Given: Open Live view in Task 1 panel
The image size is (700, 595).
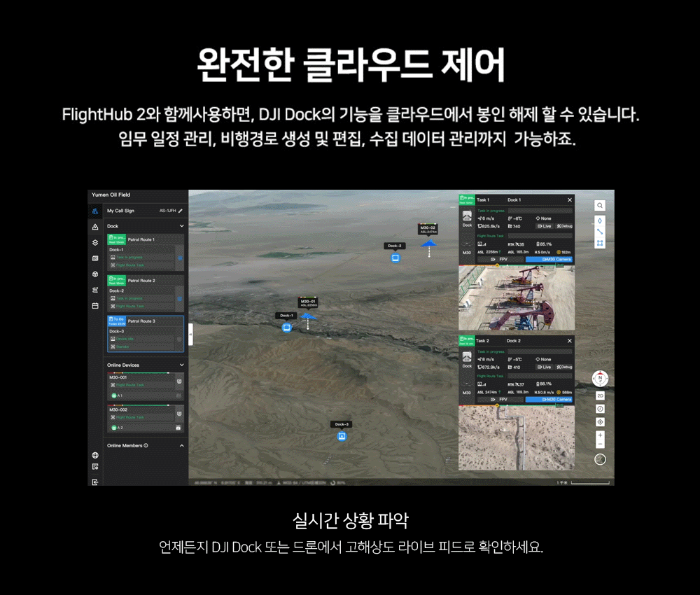Looking at the screenshot, I should pyautogui.click(x=544, y=226).
